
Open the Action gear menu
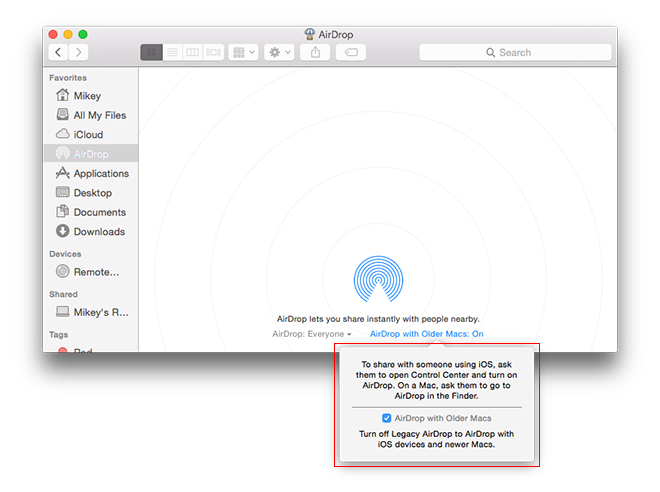pos(279,53)
